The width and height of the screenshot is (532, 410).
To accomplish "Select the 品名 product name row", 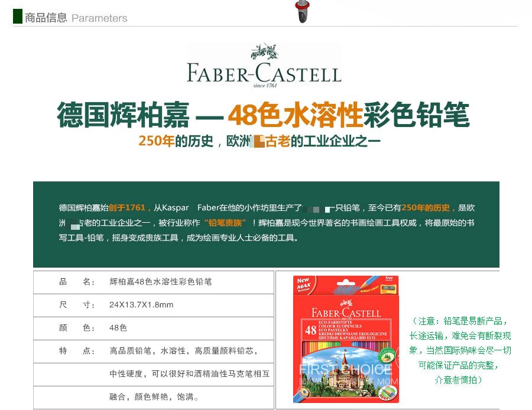I will coord(154,282).
